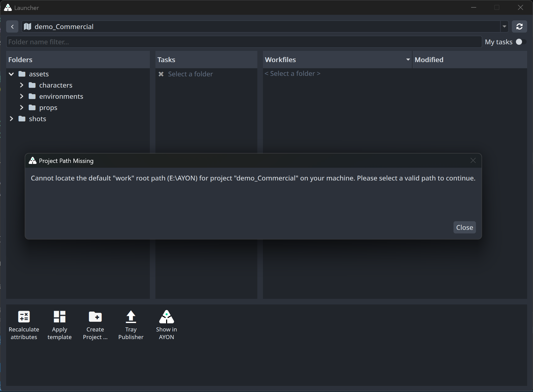
Task: Go back using the arrow button
Action: point(12,26)
